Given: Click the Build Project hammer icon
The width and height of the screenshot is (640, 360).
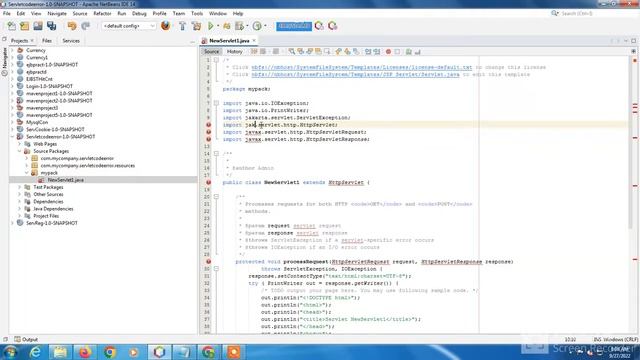Looking at the screenshot, I should 182,26.
